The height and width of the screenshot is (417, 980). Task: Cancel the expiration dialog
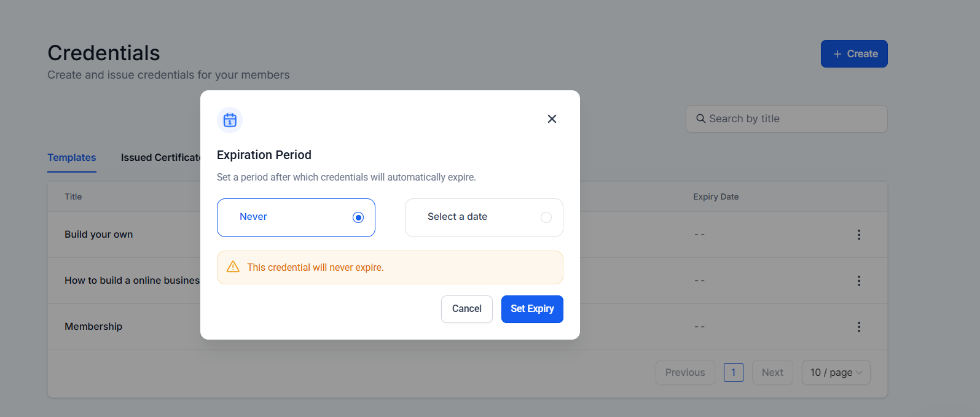[466, 309]
